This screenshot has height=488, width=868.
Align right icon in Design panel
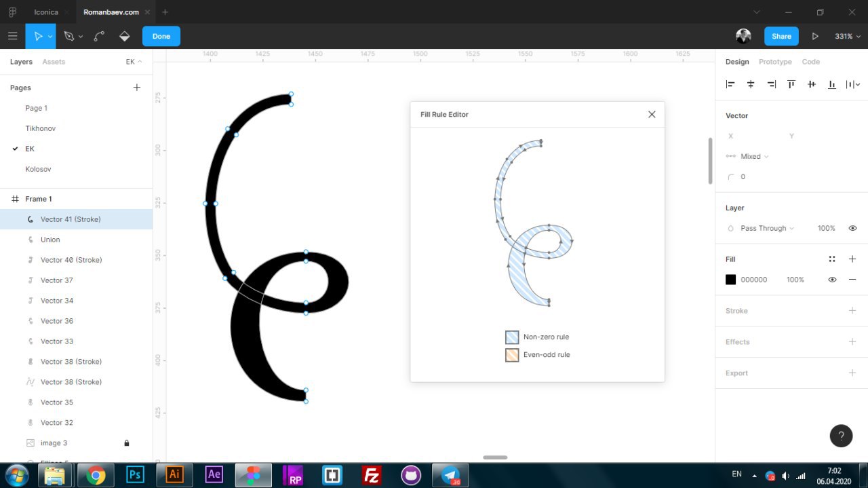(771, 84)
